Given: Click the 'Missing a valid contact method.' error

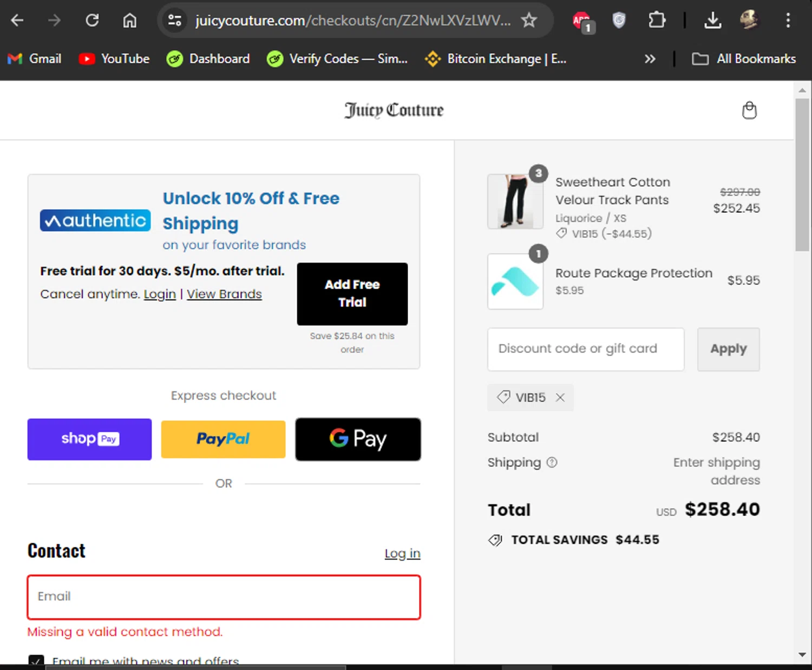Looking at the screenshot, I should coord(125,632).
